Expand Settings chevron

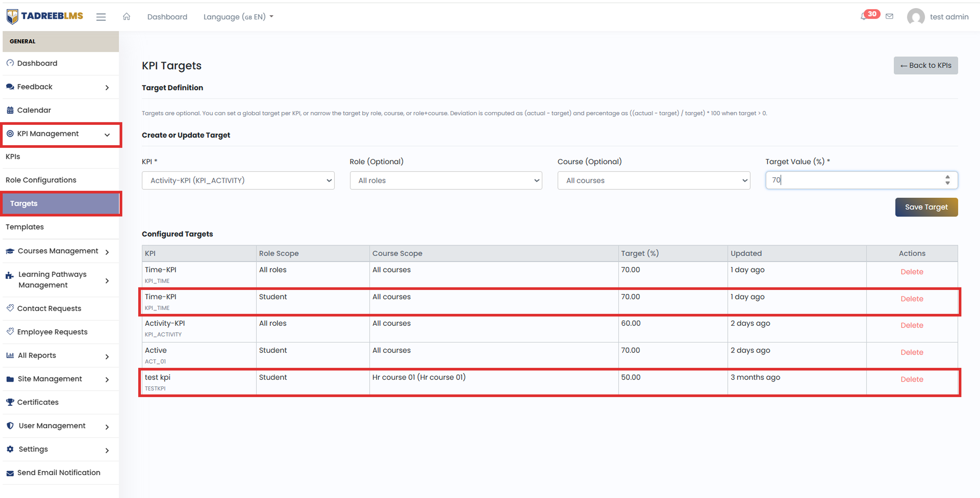coord(107,450)
